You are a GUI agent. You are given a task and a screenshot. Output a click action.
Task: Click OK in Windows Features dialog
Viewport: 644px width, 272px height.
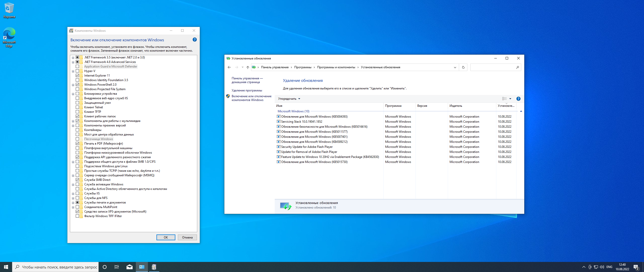(x=166, y=237)
